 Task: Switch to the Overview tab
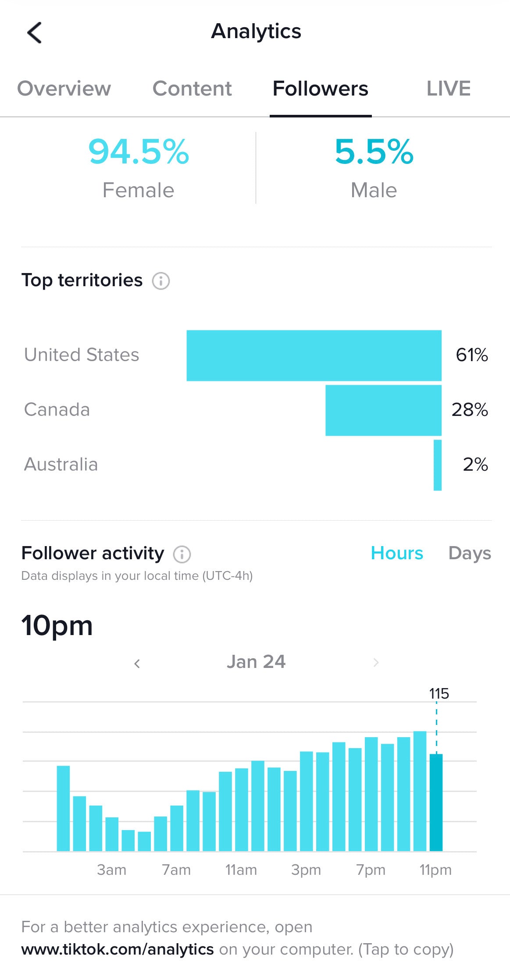64,88
